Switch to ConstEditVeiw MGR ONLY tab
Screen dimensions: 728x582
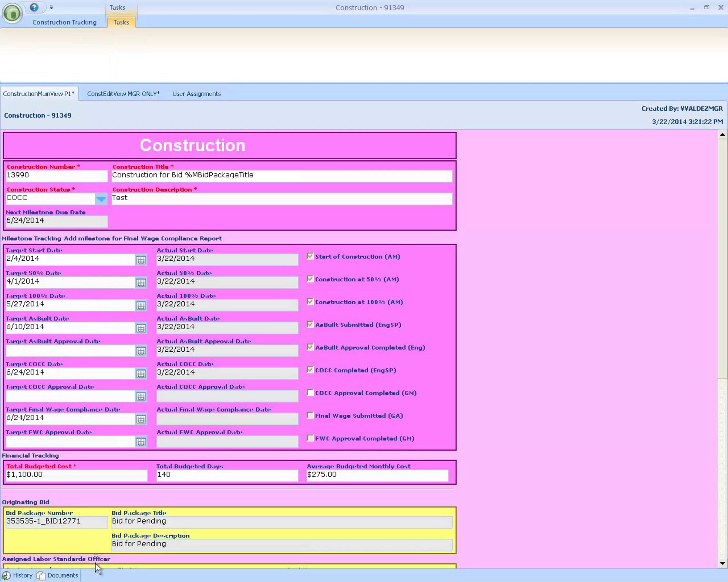click(x=123, y=94)
